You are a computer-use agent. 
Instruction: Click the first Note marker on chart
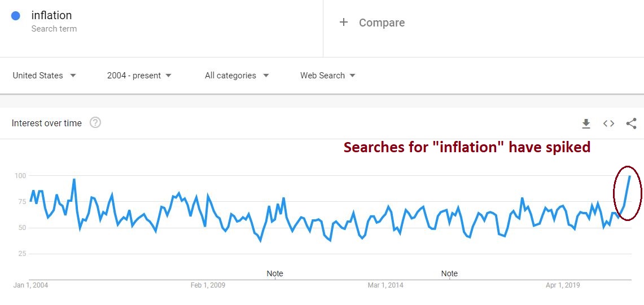(x=275, y=273)
